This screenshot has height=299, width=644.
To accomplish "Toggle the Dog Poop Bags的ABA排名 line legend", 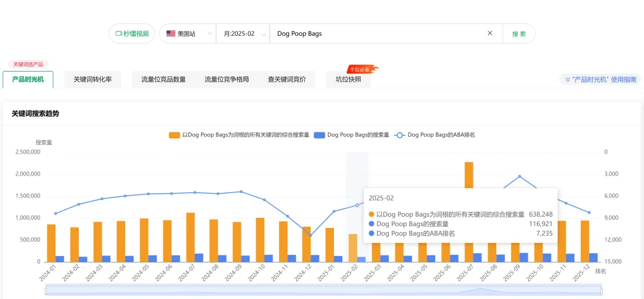I will click(400, 135).
